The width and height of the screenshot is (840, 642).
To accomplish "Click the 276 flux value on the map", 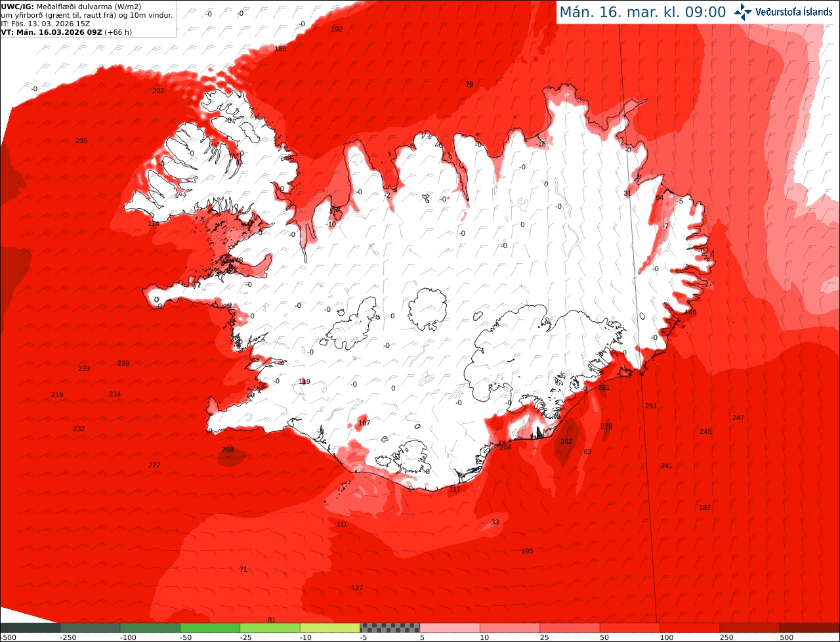I will tap(606, 427).
